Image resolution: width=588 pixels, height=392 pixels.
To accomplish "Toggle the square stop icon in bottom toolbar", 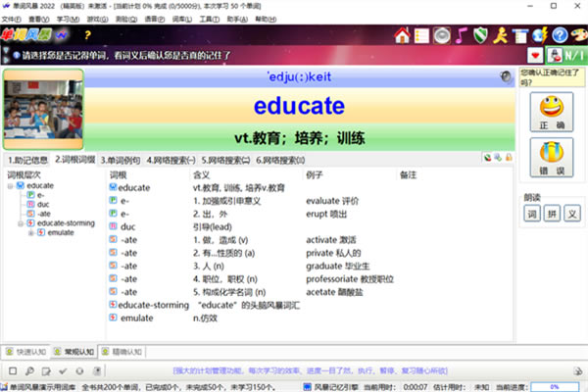I will click(12, 370).
